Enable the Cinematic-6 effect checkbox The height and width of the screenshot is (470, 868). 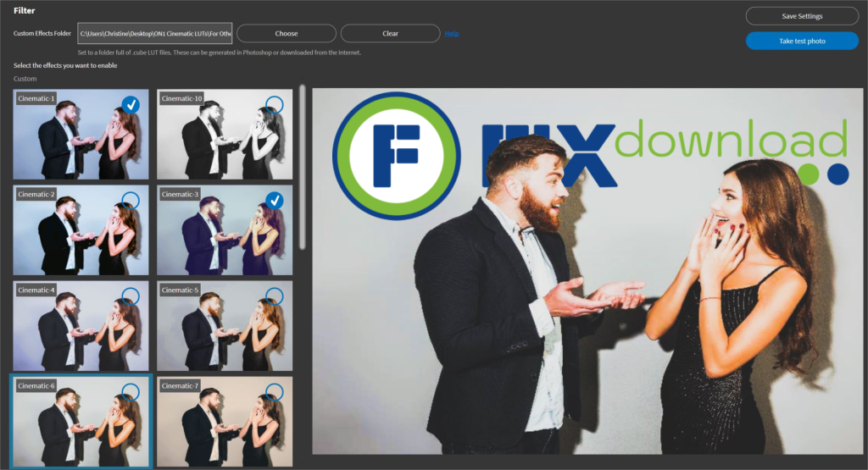[x=131, y=391]
